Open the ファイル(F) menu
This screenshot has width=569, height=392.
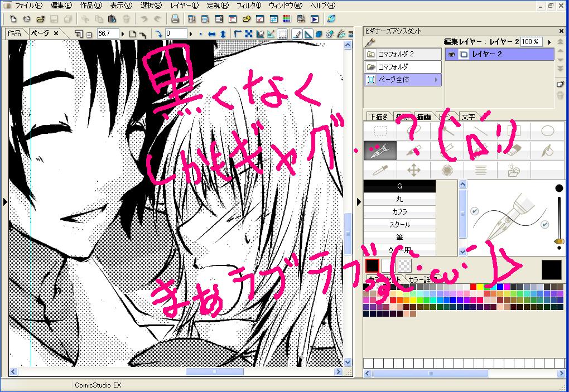click(28, 6)
